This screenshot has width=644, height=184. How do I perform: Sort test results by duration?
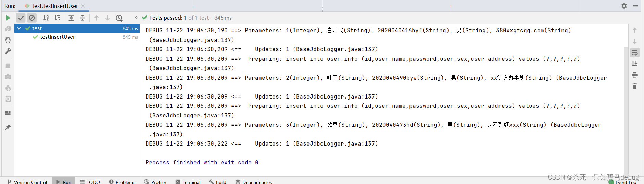coord(58,18)
